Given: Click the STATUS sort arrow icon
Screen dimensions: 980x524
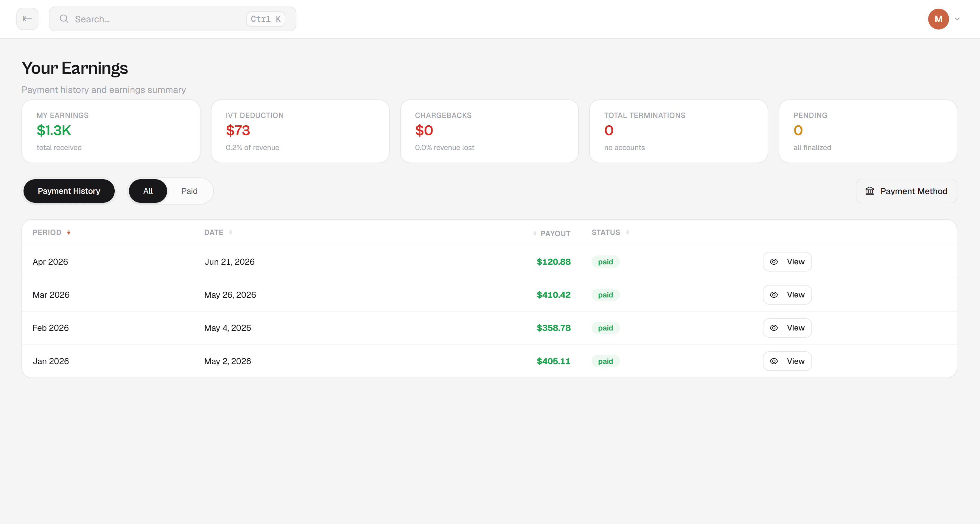Looking at the screenshot, I should 628,232.
